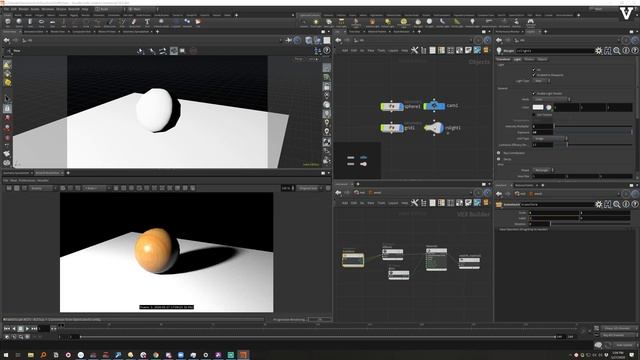This screenshot has width=640, height=360.
Task: Select the File shelf tool
Action: [198, 22]
